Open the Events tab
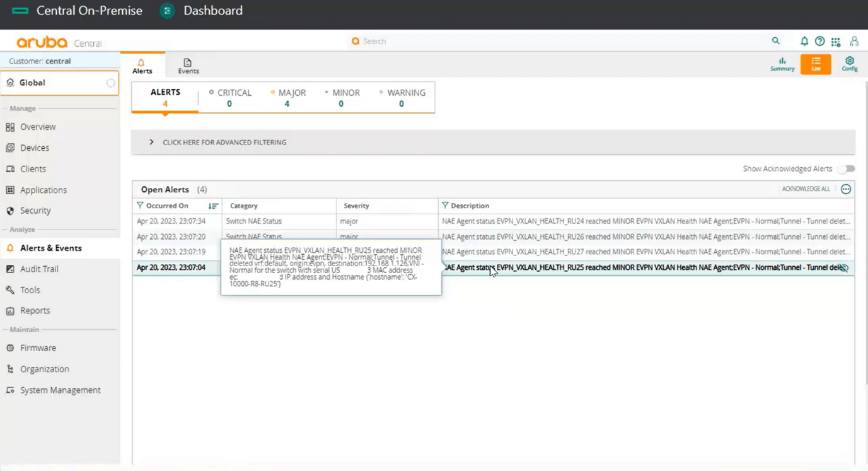 188,66
